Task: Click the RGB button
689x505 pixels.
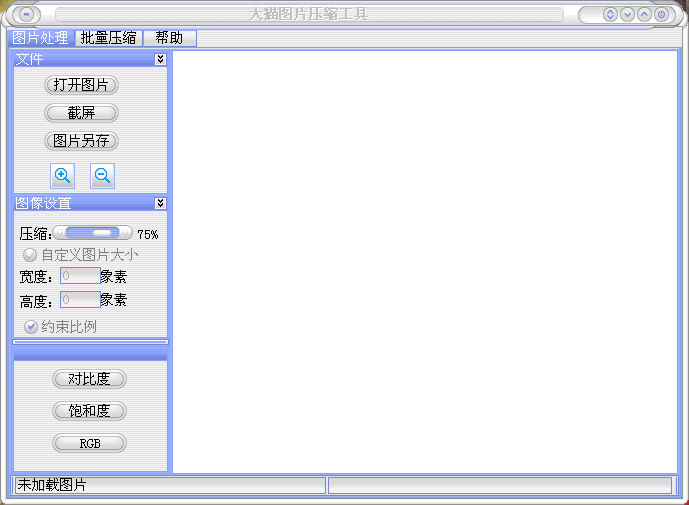Action: [89, 443]
